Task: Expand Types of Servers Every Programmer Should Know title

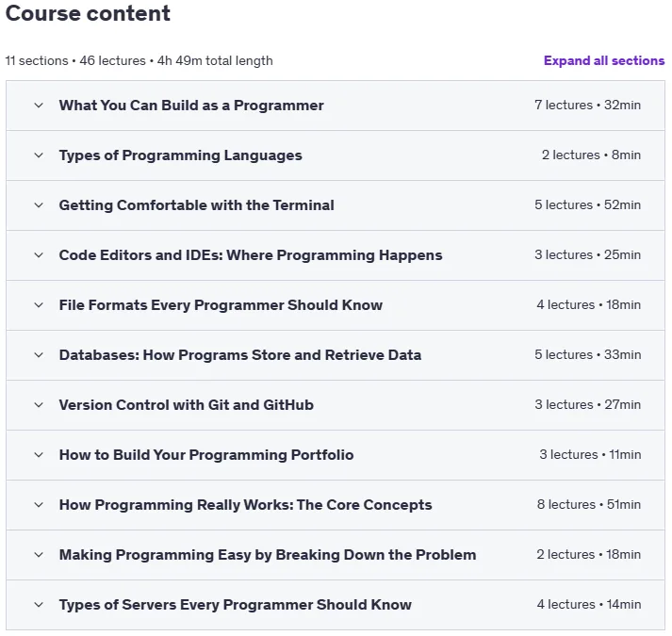Action: (x=236, y=605)
